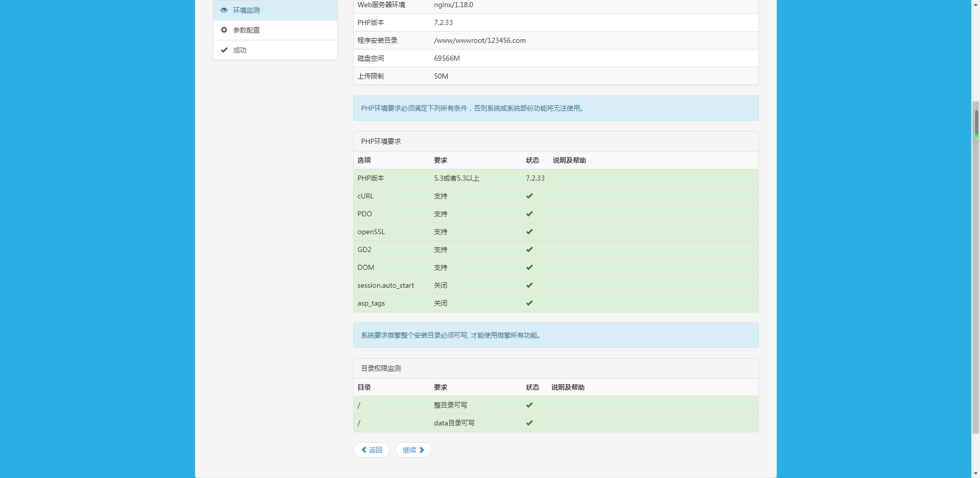The image size is (980, 478).
Task: Click the openSSL option label
Action: tap(371, 232)
